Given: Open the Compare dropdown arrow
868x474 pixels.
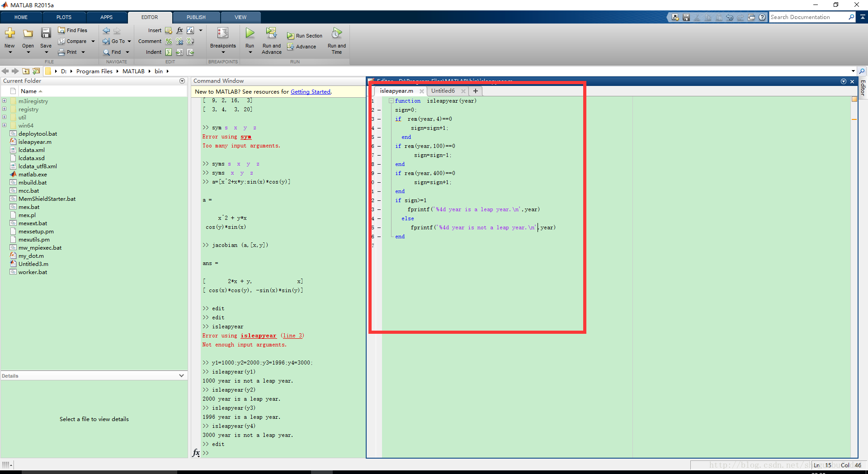Looking at the screenshot, I should [x=93, y=41].
